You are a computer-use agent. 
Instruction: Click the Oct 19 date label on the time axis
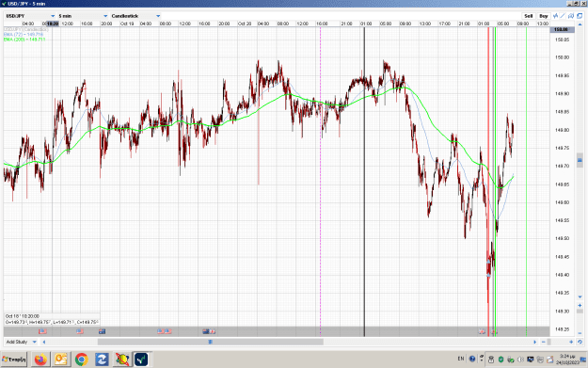point(127,24)
